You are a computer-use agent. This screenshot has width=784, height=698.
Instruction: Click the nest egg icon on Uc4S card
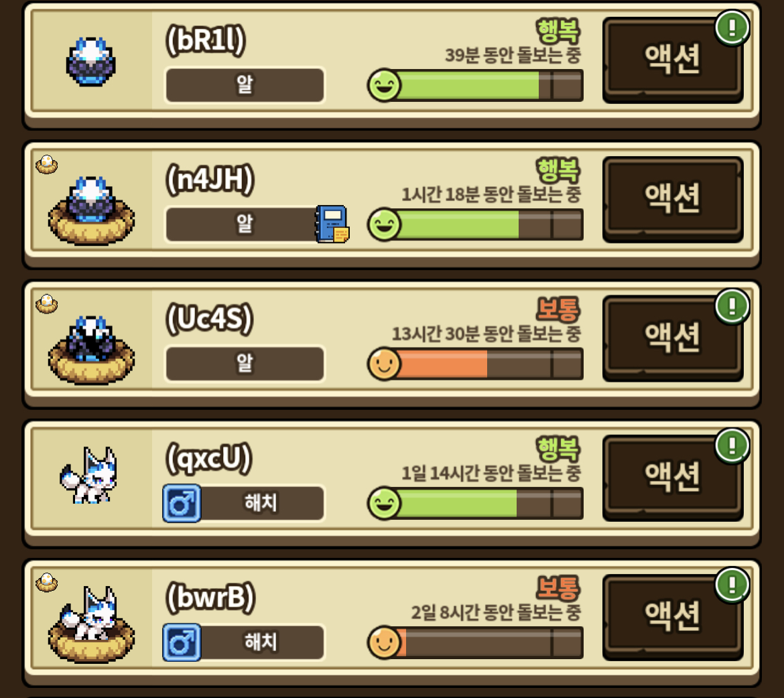click(46, 303)
